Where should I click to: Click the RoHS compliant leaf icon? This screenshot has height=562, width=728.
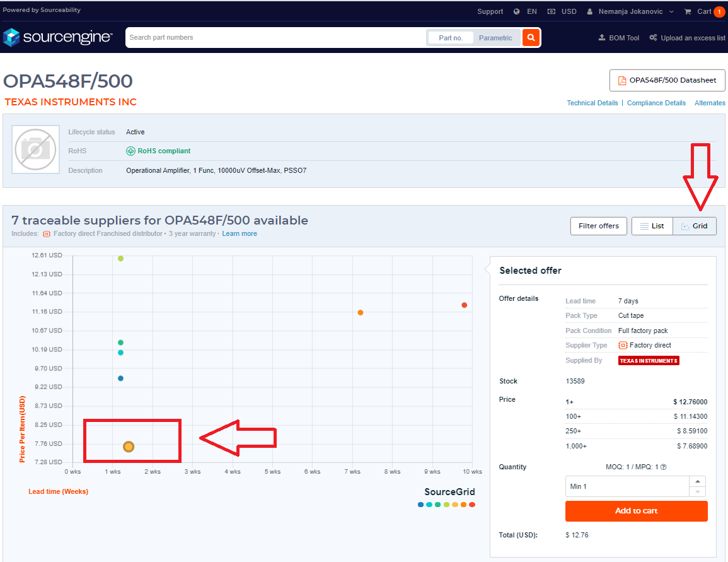pos(130,151)
